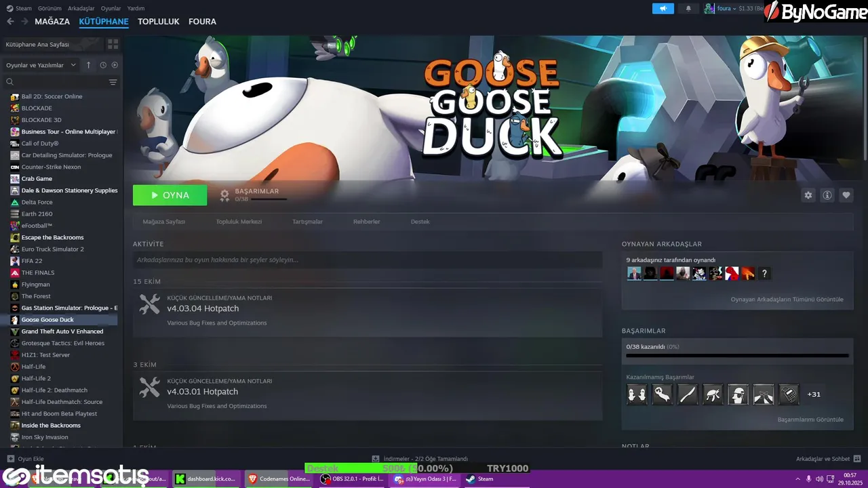Screen dimensions: 868x488
Task: Open the hard hat achievement icon
Action: click(x=738, y=394)
